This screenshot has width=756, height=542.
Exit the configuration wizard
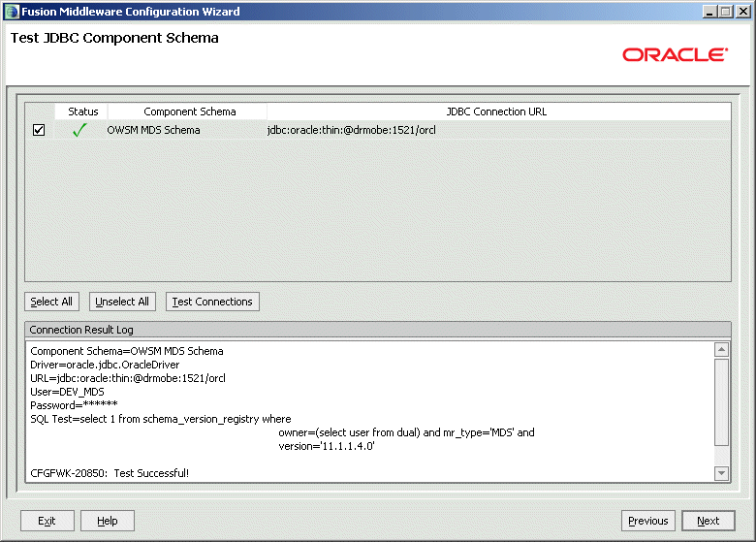click(x=47, y=521)
